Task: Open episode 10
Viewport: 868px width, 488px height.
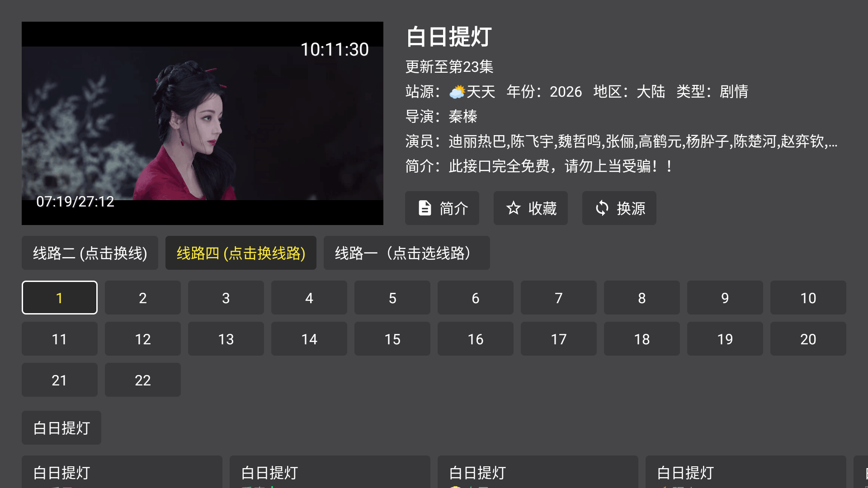Action: [808, 298]
